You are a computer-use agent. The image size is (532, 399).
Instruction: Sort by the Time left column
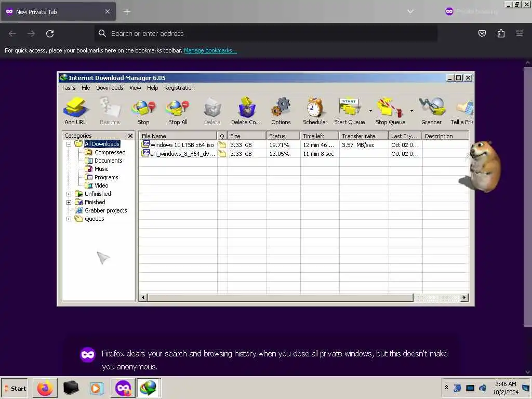coord(320,136)
